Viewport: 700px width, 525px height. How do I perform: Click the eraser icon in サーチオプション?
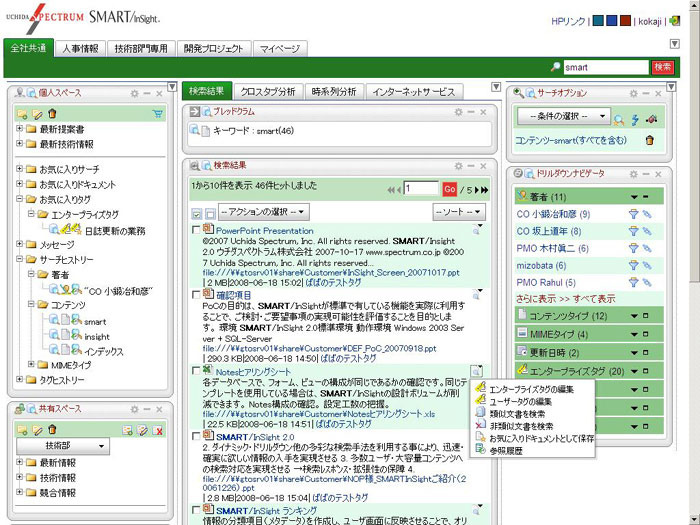[x=652, y=119]
